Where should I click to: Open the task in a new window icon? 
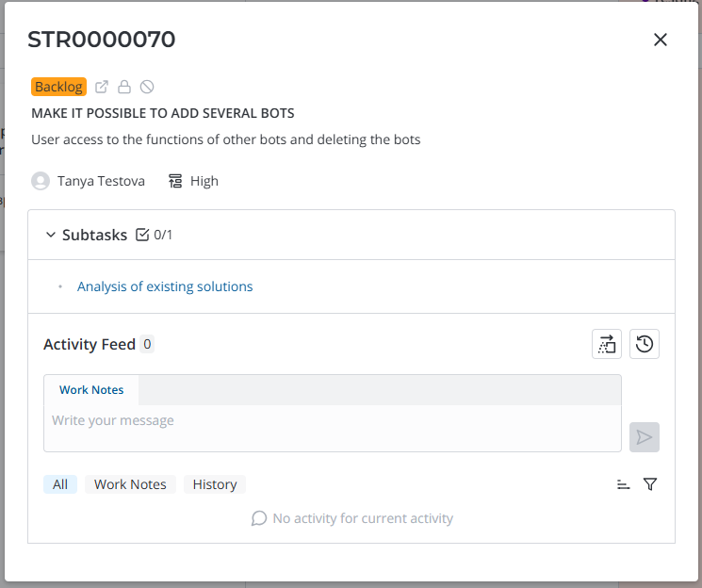tap(103, 87)
